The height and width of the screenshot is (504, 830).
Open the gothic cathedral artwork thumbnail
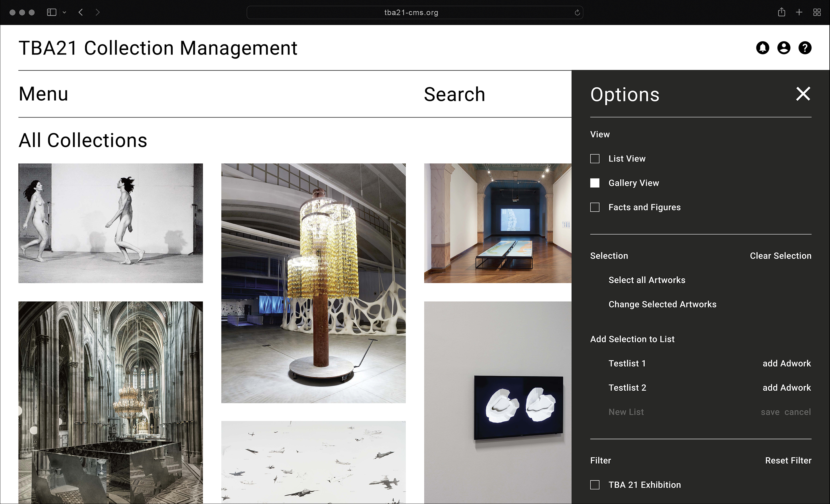pyautogui.click(x=110, y=402)
